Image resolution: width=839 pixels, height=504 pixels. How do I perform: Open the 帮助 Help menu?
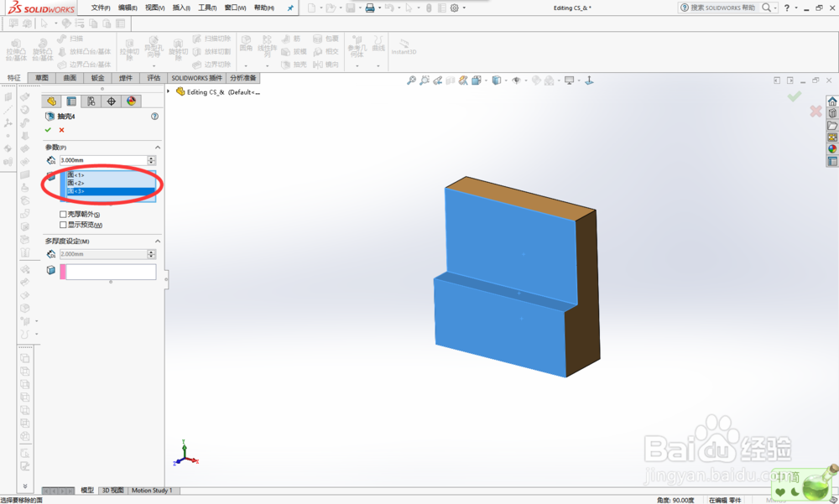click(263, 8)
